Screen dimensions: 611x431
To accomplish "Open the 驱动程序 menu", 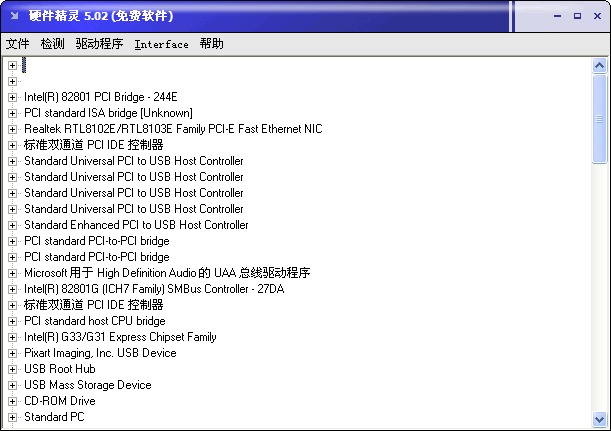I will (x=99, y=44).
